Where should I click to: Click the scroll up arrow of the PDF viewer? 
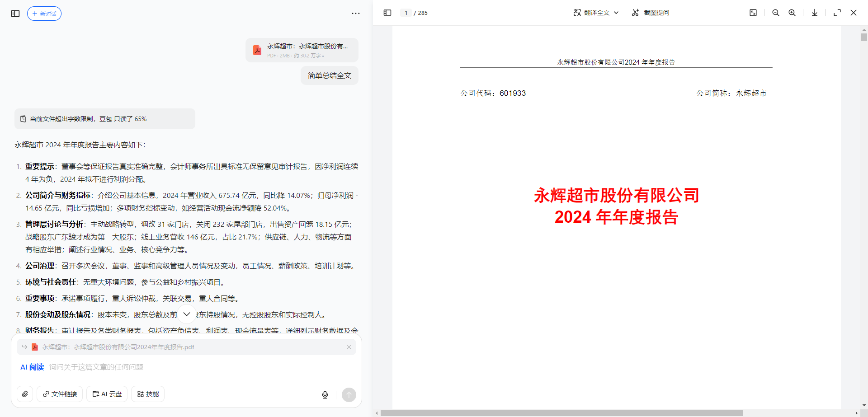point(864,29)
